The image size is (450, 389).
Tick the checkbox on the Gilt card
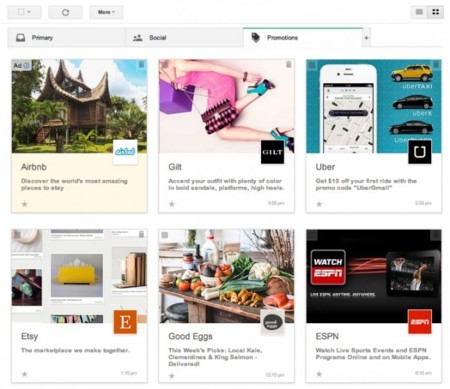coord(164,65)
